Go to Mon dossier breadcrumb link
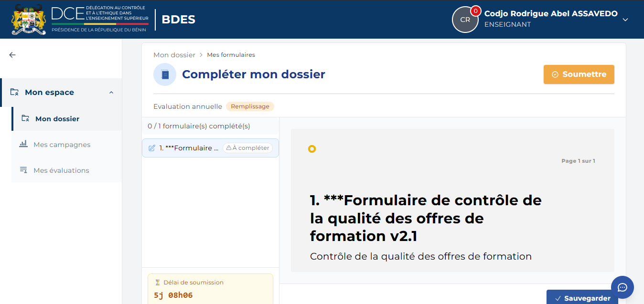This screenshot has width=644, height=304. click(x=174, y=55)
